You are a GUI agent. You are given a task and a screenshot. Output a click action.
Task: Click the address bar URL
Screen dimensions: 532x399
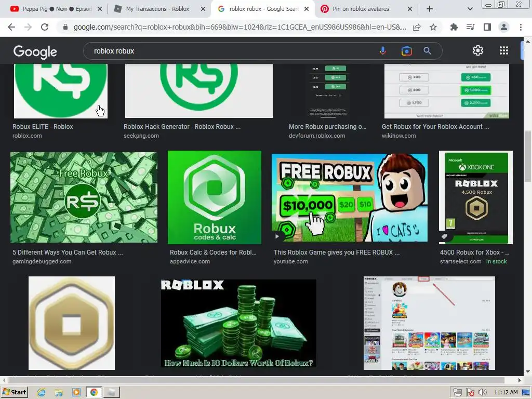click(240, 27)
